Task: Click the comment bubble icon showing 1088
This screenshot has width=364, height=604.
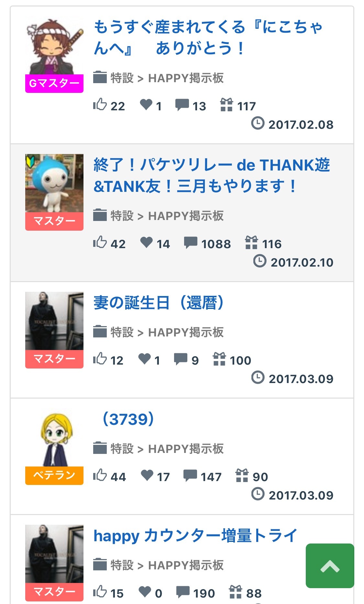Action: point(191,242)
